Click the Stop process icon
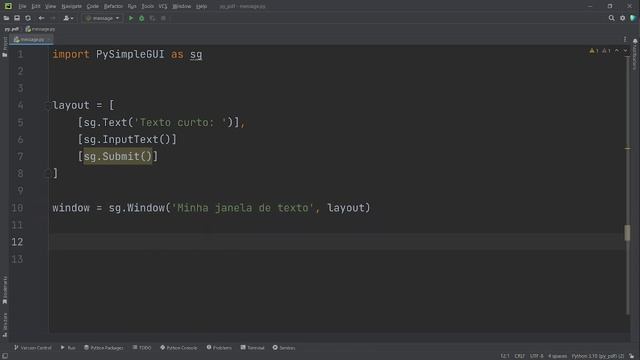The image size is (640, 360). (x=163, y=18)
